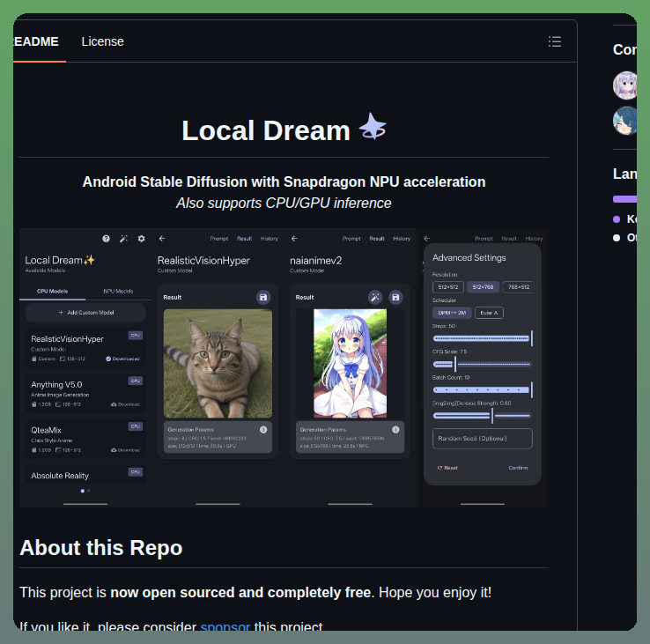Select the Euler A scheduler chip
Image resolution: width=650 pixels, height=644 pixels.
(x=489, y=313)
